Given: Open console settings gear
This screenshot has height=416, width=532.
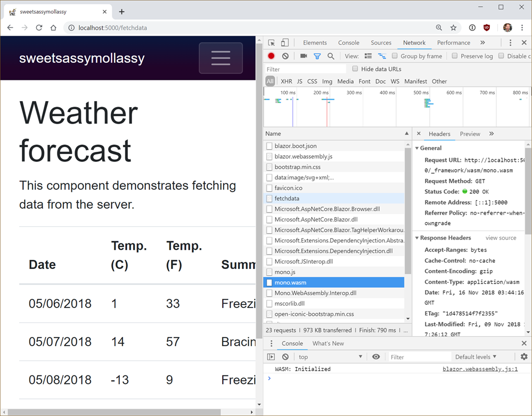Looking at the screenshot, I should [x=524, y=357].
